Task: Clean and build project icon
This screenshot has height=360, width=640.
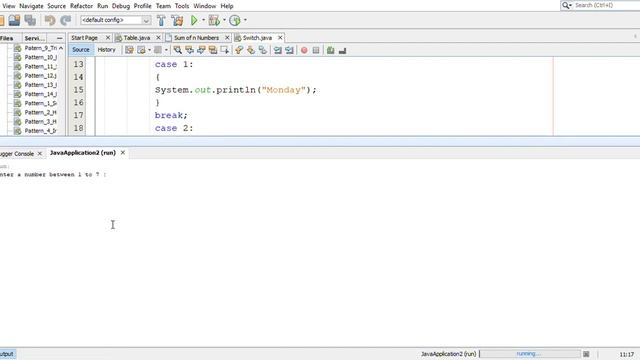Action: (177, 20)
